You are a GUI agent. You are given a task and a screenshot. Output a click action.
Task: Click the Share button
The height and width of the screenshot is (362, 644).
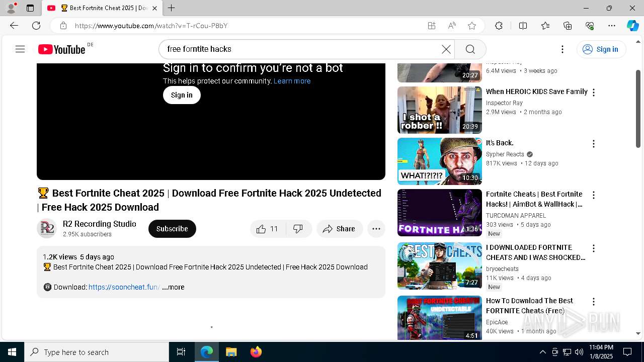tap(340, 229)
